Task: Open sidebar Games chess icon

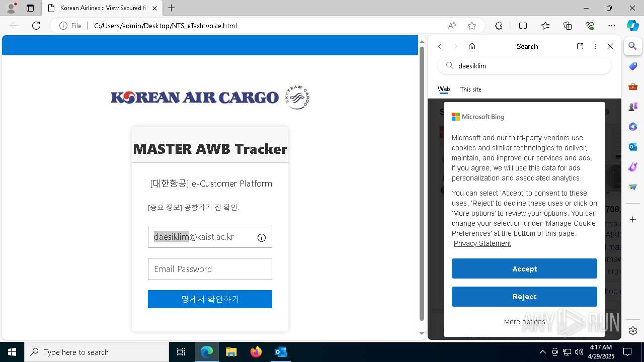Action: click(x=633, y=107)
